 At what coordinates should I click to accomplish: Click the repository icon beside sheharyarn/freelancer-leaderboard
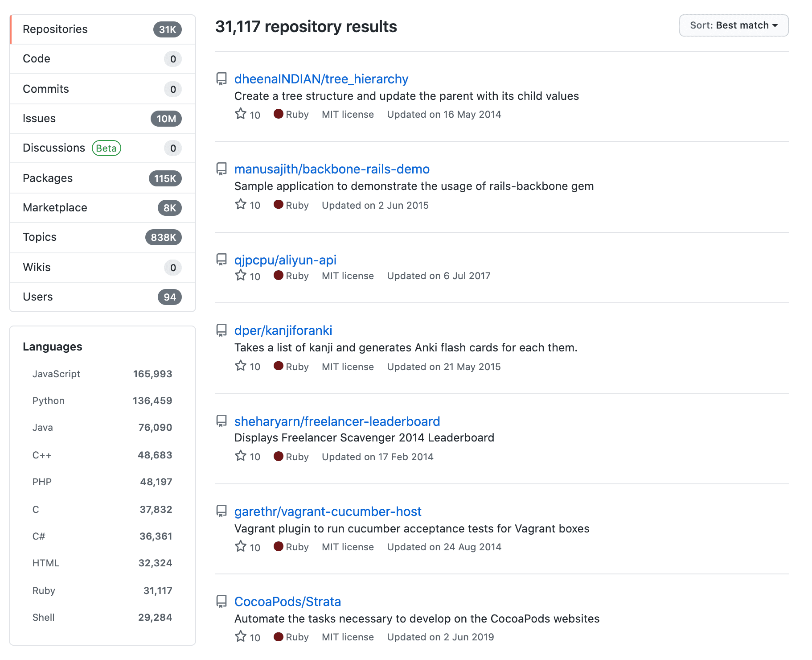pos(221,421)
